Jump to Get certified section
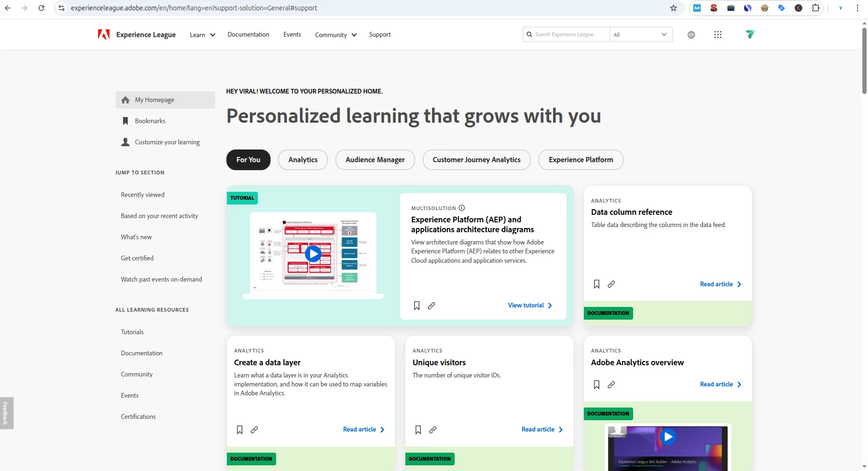Image resolution: width=868 pixels, height=471 pixels. [x=137, y=258]
